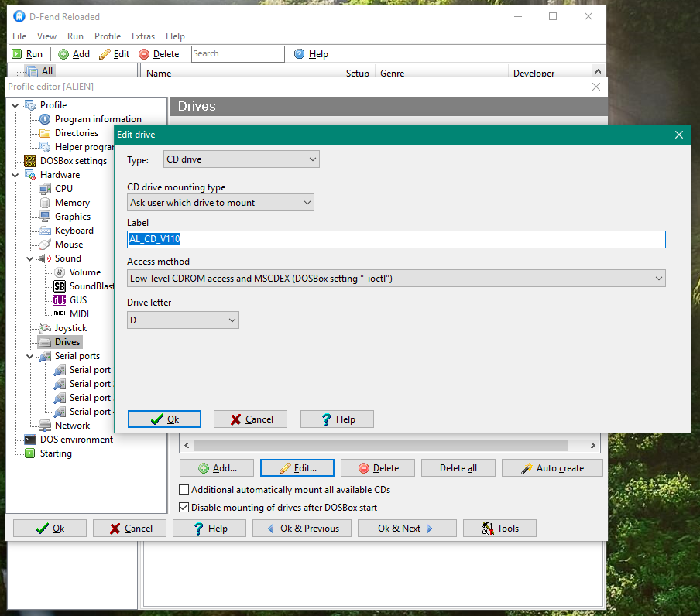The height and width of the screenshot is (616, 700).
Task: Confirm Edit drive dialog with Ok
Action: 164,419
